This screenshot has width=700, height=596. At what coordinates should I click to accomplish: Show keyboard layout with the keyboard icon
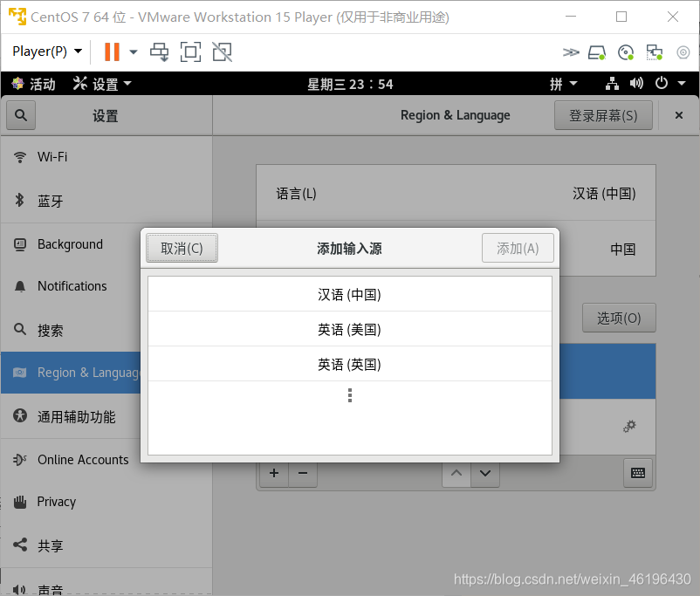pos(638,473)
